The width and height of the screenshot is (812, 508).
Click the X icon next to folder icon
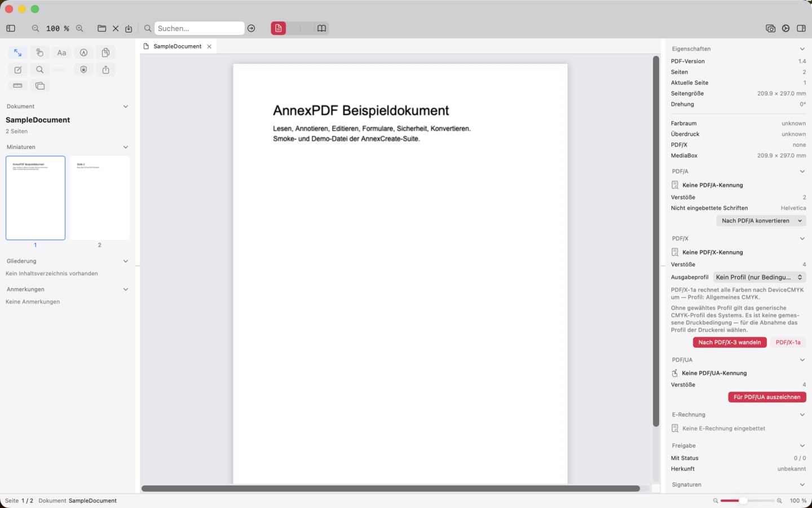(116, 28)
